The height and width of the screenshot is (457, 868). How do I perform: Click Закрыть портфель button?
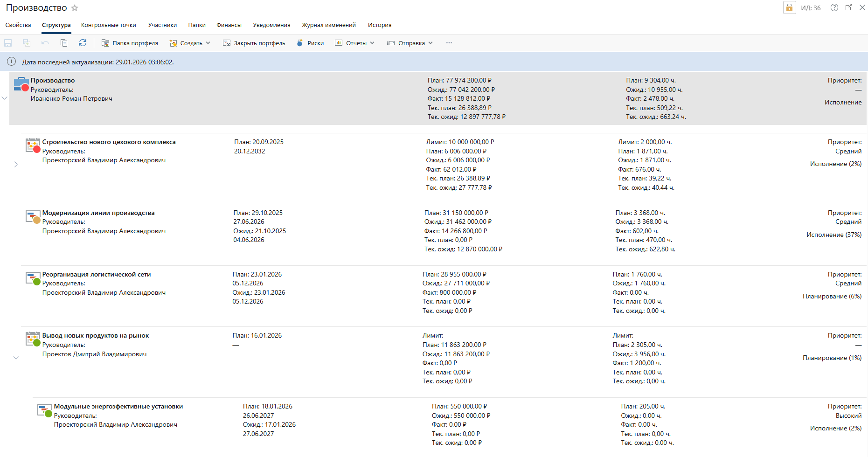pyautogui.click(x=254, y=43)
